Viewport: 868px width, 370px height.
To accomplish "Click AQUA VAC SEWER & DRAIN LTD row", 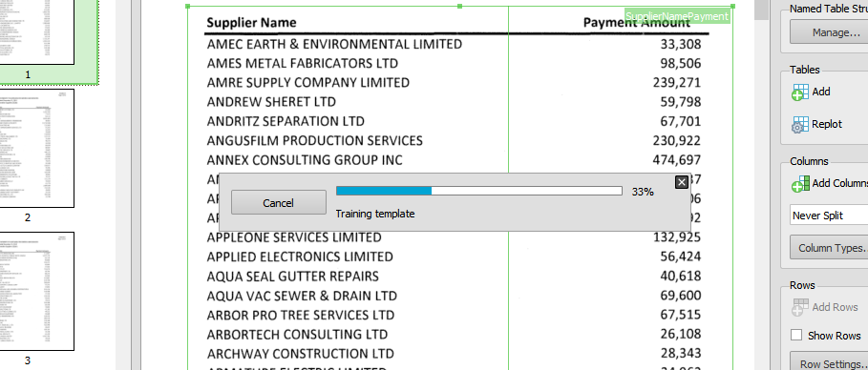I will coord(302,296).
